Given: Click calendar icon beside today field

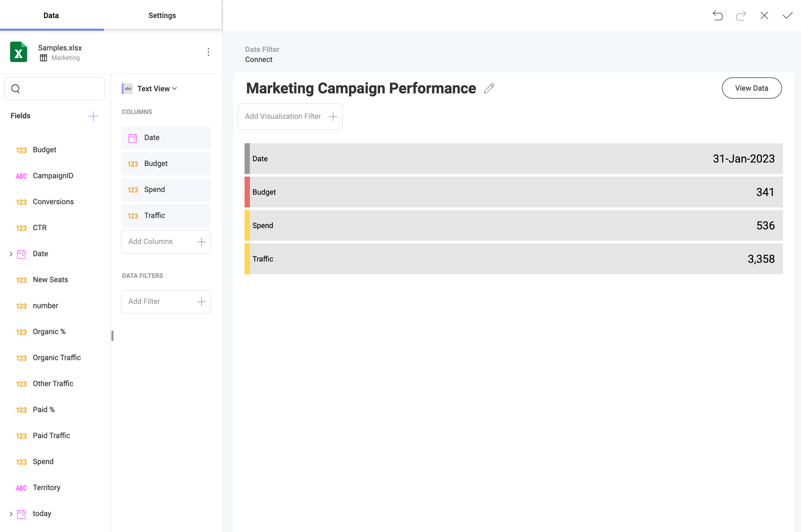Looking at the screenshot, I should (x=21, y=514).
